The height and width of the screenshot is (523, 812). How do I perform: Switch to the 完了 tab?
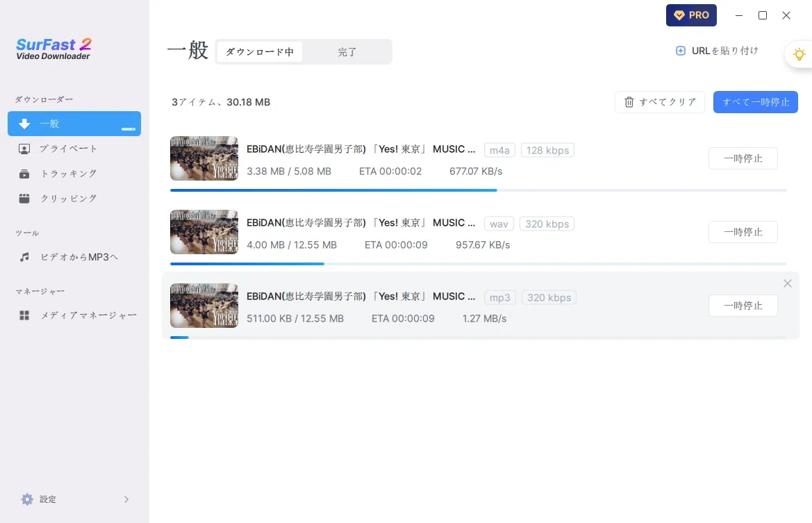(347, 52)
